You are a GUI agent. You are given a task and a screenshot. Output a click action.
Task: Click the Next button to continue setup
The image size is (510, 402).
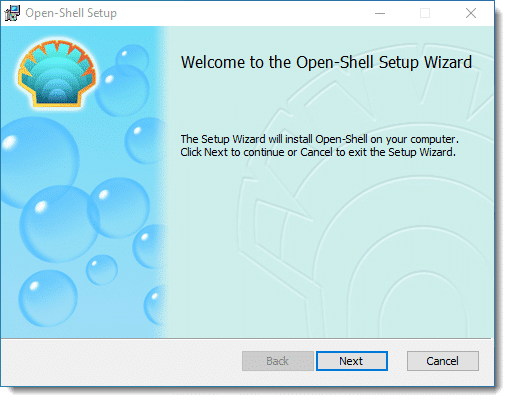coord(352,361)
